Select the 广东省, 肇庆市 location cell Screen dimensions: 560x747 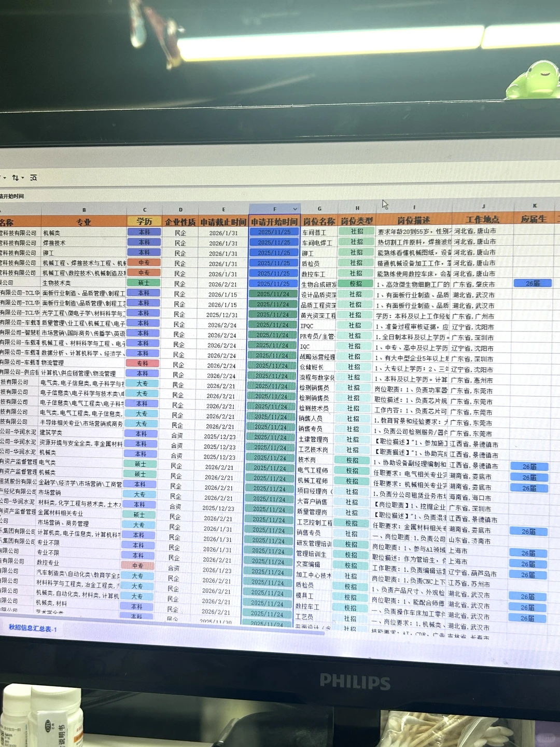(x=482, y=284)
